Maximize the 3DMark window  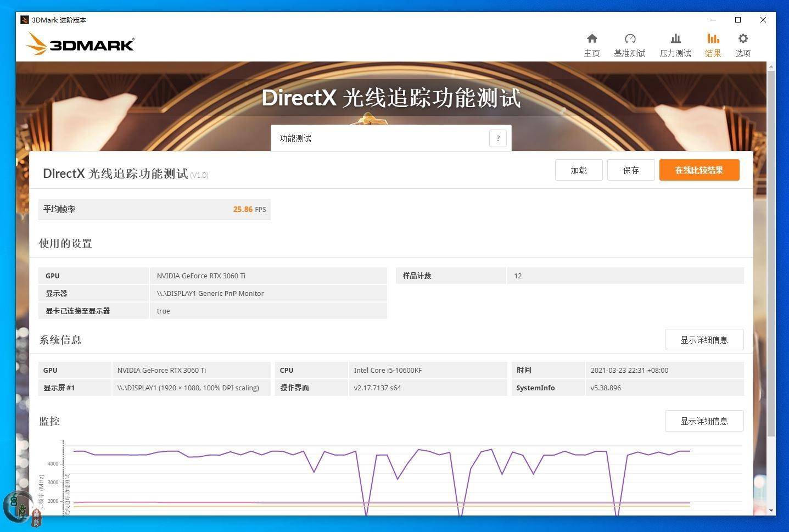coord(738,20)
